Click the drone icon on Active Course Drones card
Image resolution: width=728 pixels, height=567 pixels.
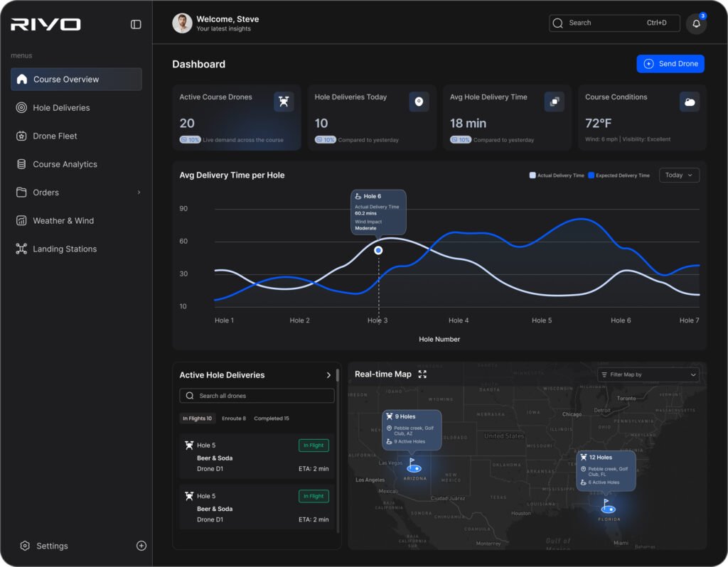tap(284, 102)
